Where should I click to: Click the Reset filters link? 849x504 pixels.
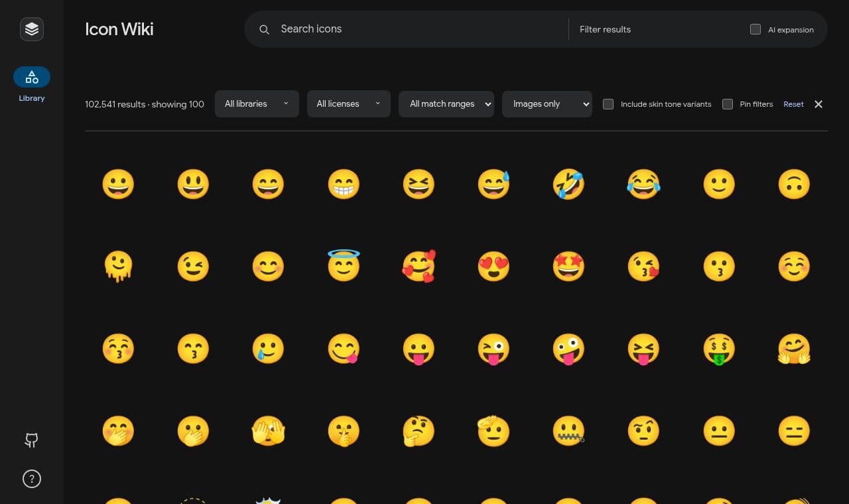pyautogui.click(x=793, y=104)
